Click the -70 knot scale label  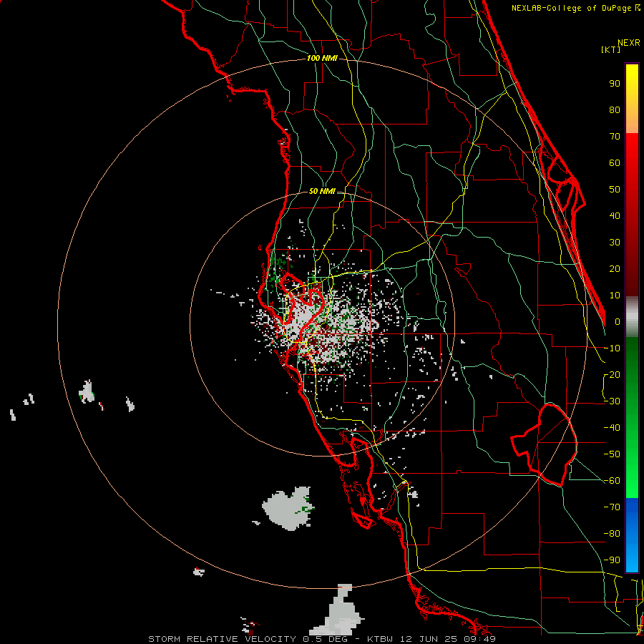(x=612, y=507)
